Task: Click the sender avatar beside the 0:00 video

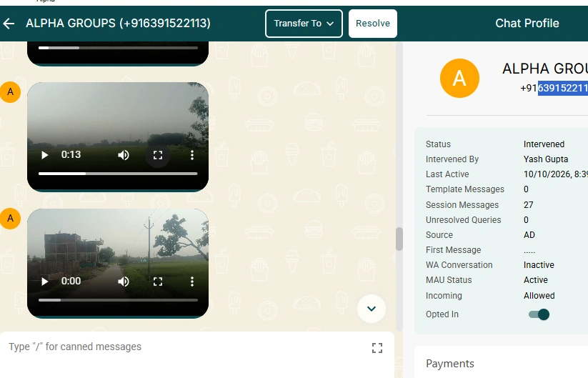Action: [10, 218]
